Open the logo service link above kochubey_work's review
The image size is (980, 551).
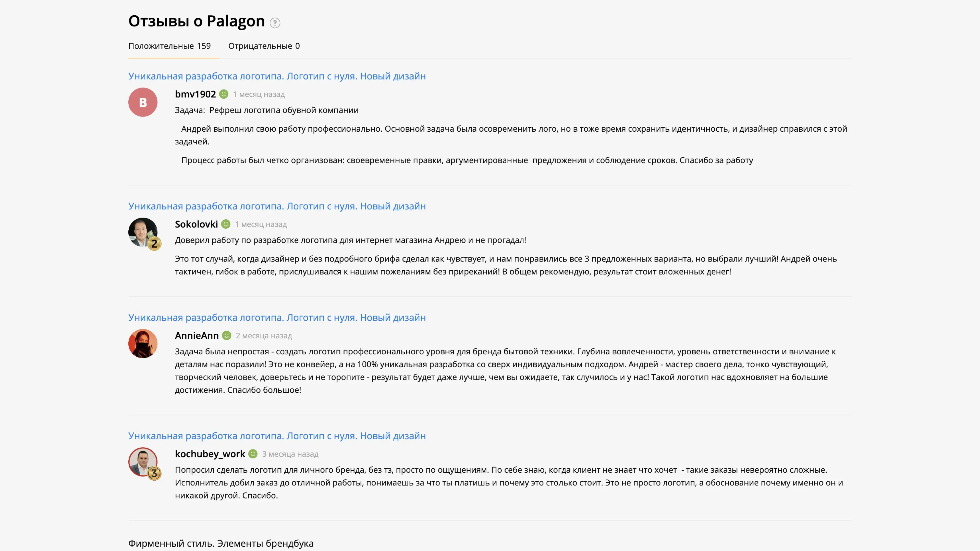277,436
